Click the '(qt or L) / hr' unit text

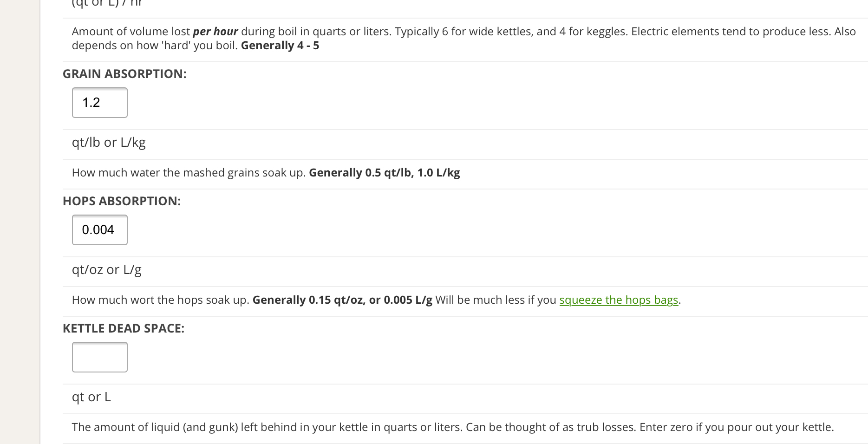click(x=107, y=3)
